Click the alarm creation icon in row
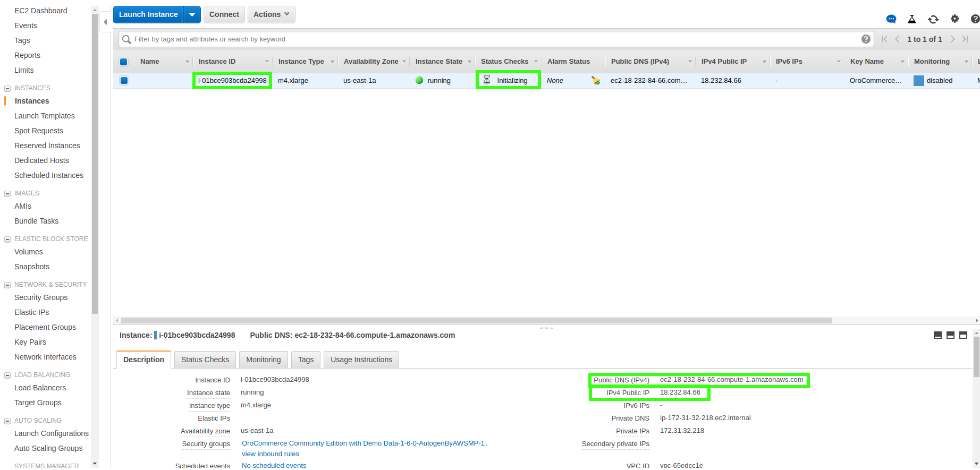This screenshot has height=470, width=980. click(596, 81)
